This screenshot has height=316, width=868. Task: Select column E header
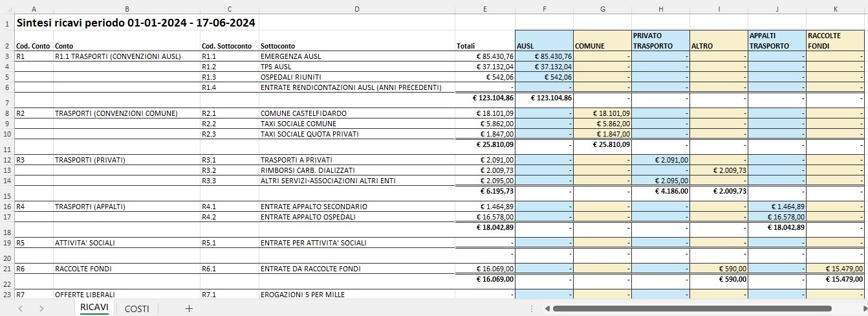485,9
